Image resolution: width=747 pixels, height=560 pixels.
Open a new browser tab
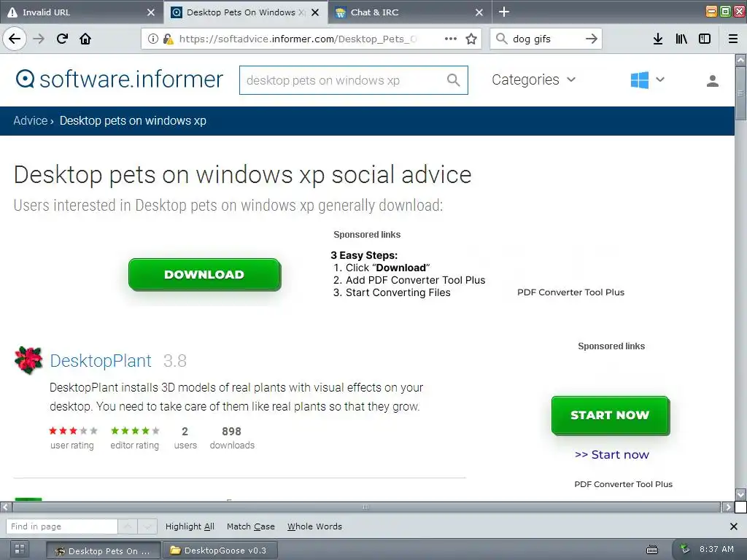(x=503, y=12)
